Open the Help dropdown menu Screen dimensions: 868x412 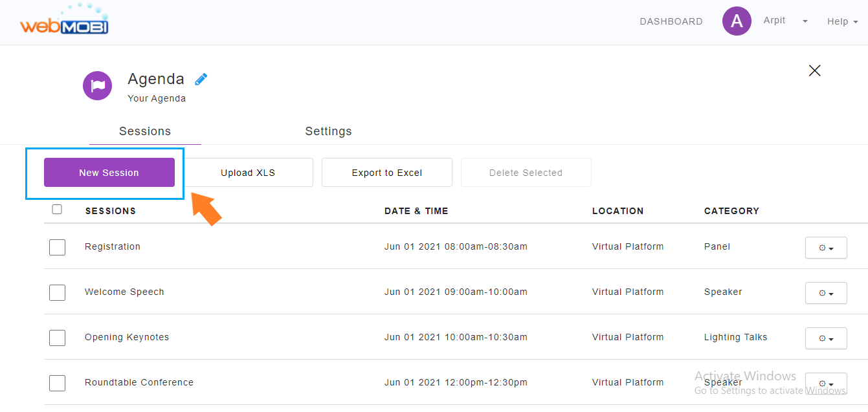[843, 21]
